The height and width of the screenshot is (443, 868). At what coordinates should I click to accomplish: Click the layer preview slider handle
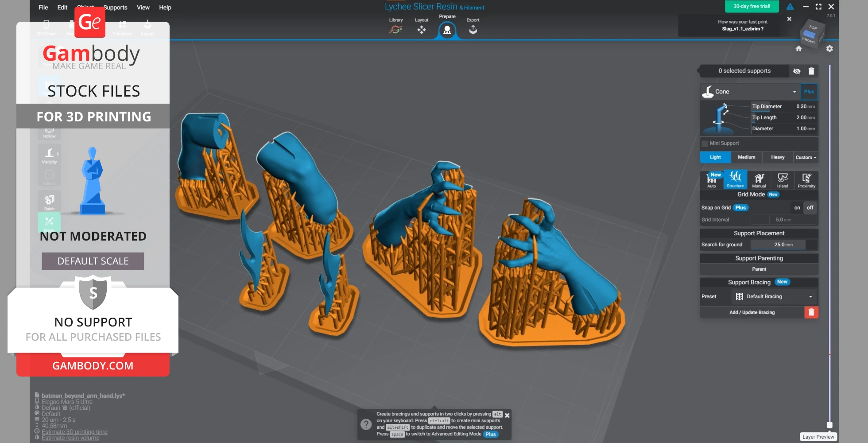tap(829, 425)
